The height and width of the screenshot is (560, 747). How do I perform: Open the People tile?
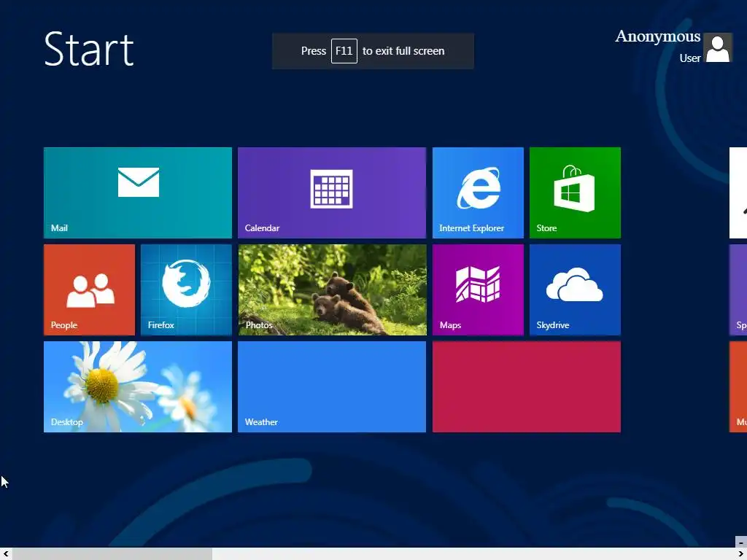tap(89, 289)
